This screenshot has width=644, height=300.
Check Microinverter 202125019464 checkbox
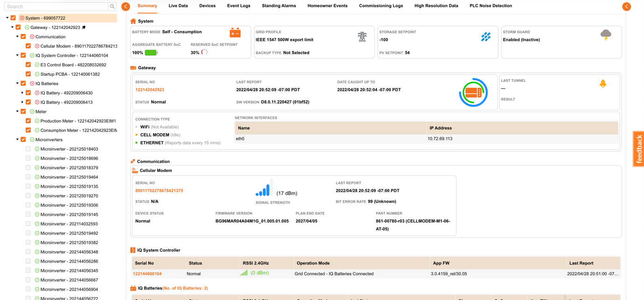[x=28, y=177]
